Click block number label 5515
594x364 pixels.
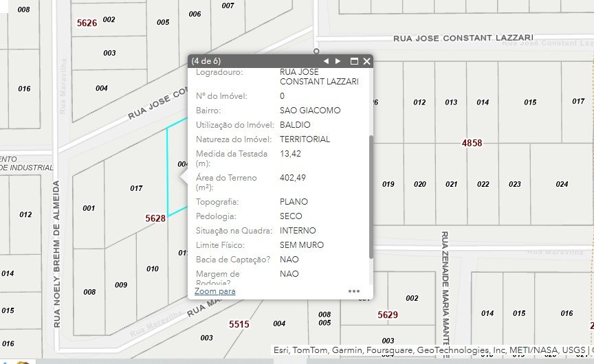[x=239, y=323]
